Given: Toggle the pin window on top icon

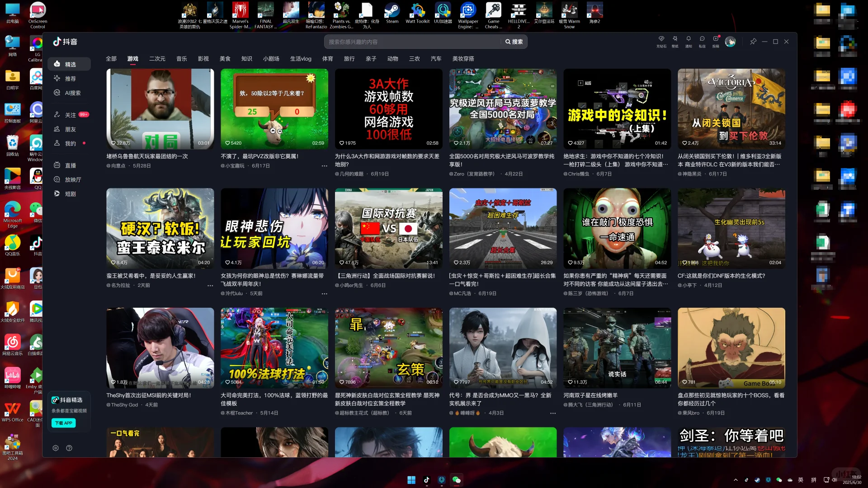Looking at the screenshot, I should coord(753,42).
